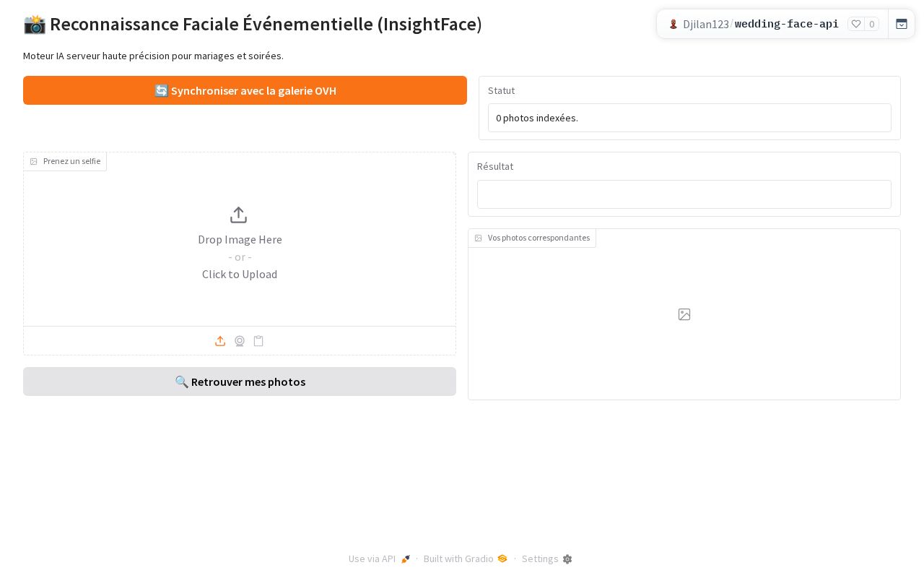Click Synchroniser avec la galerie OVH
Image resolution: width=924 pixels, height=578 pixels.
tap(245, 90)
